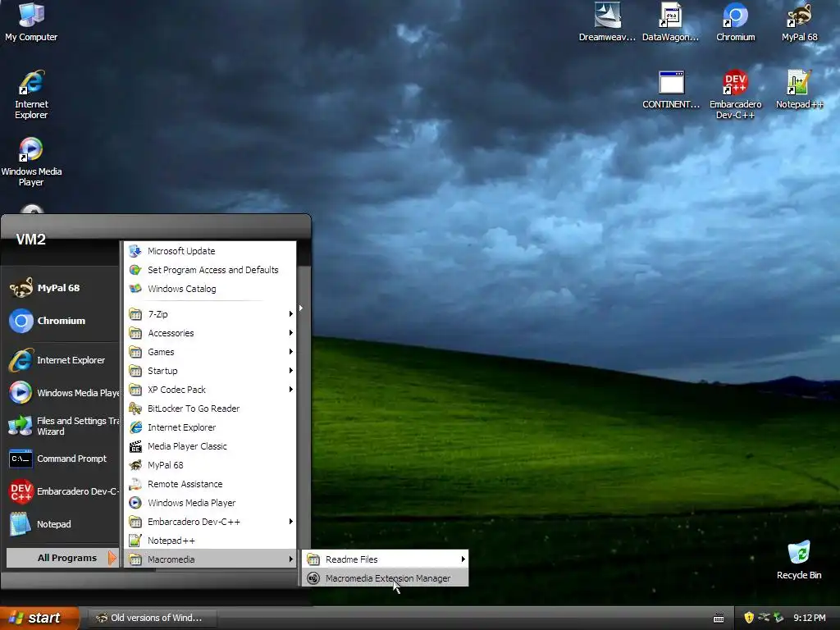Launch MyPal 68 from Start menu pinned list

click(x=62, y=288)
